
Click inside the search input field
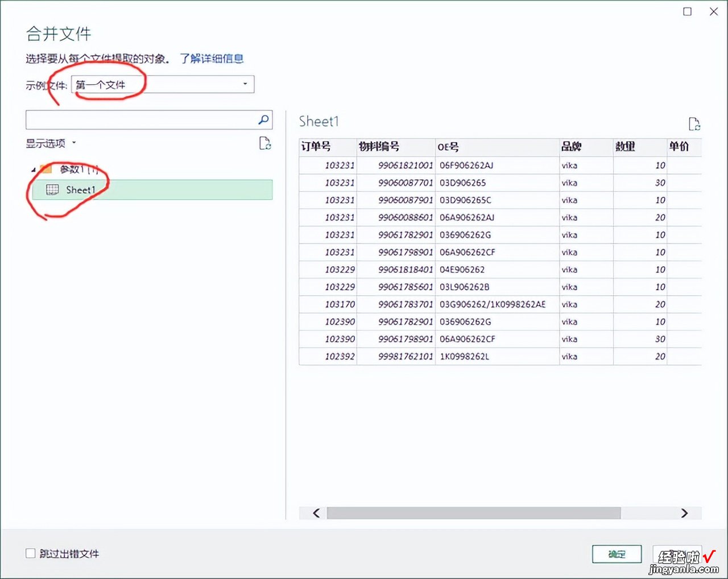point(141,119)
